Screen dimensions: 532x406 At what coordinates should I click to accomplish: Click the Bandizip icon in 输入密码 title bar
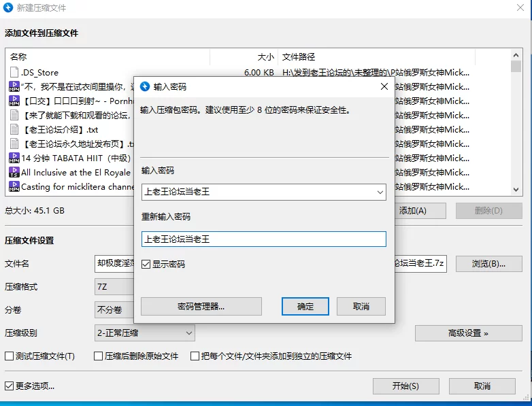point(145,86)
